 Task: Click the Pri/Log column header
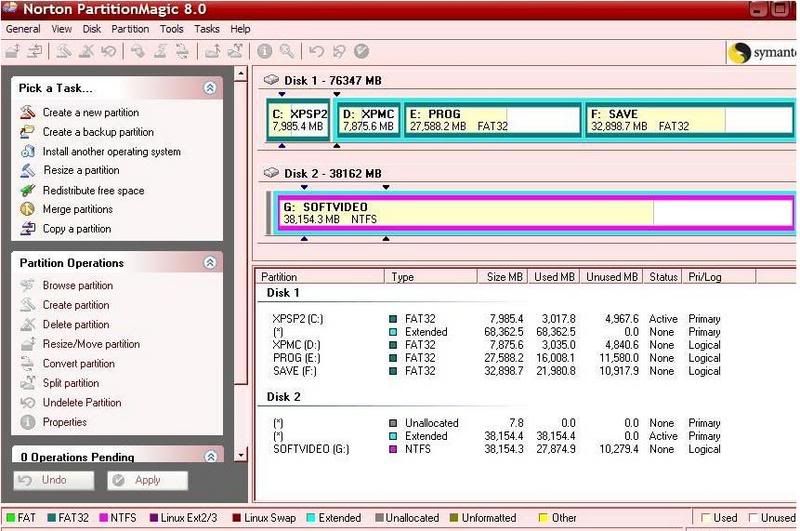[718, 277]
